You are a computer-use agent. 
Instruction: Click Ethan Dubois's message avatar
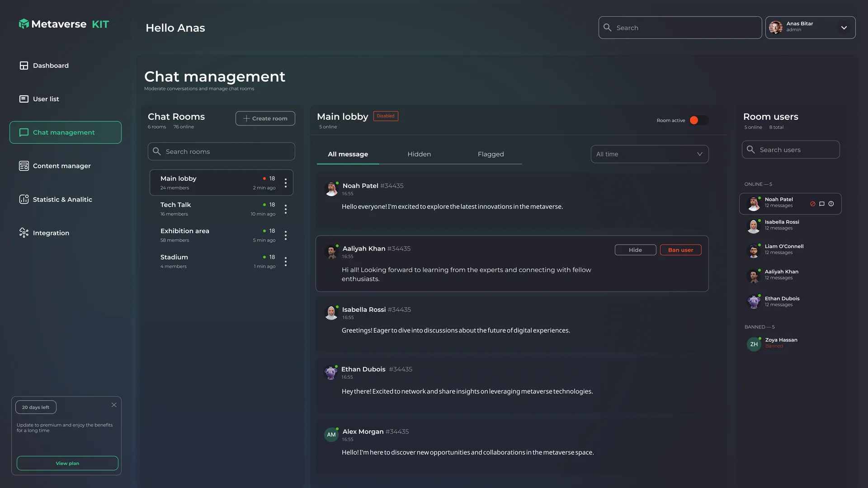(331, 372)
